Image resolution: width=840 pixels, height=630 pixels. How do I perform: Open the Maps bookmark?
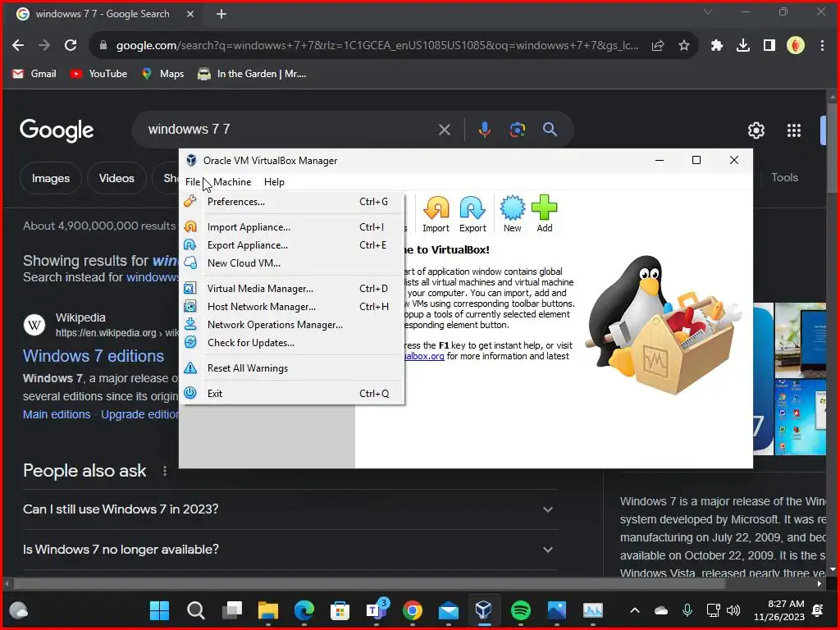[x=163, y=74]
